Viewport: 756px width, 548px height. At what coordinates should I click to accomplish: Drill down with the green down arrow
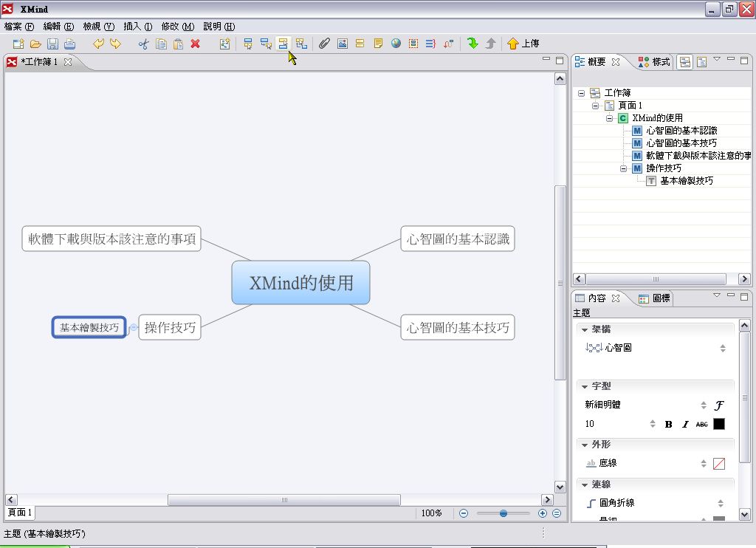coord(472,44)
